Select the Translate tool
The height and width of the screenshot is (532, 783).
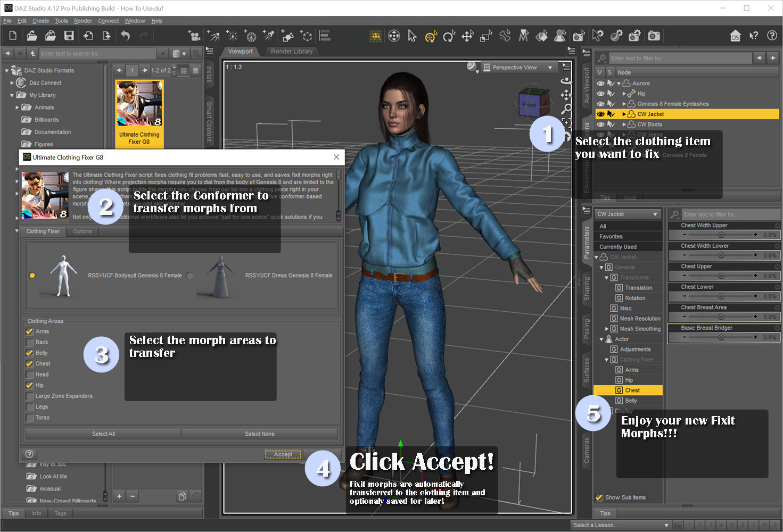click(467, 36)
